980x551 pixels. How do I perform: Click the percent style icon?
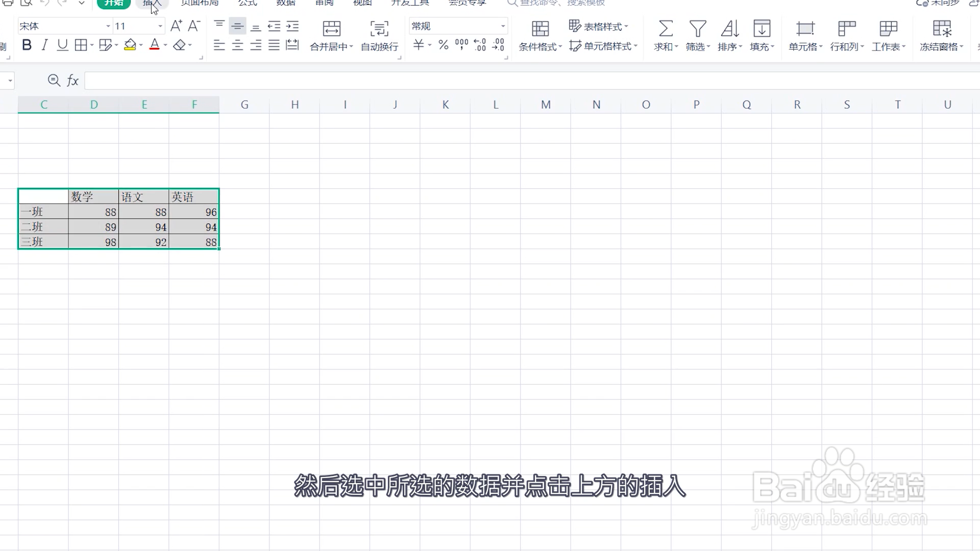click(443, 45)
